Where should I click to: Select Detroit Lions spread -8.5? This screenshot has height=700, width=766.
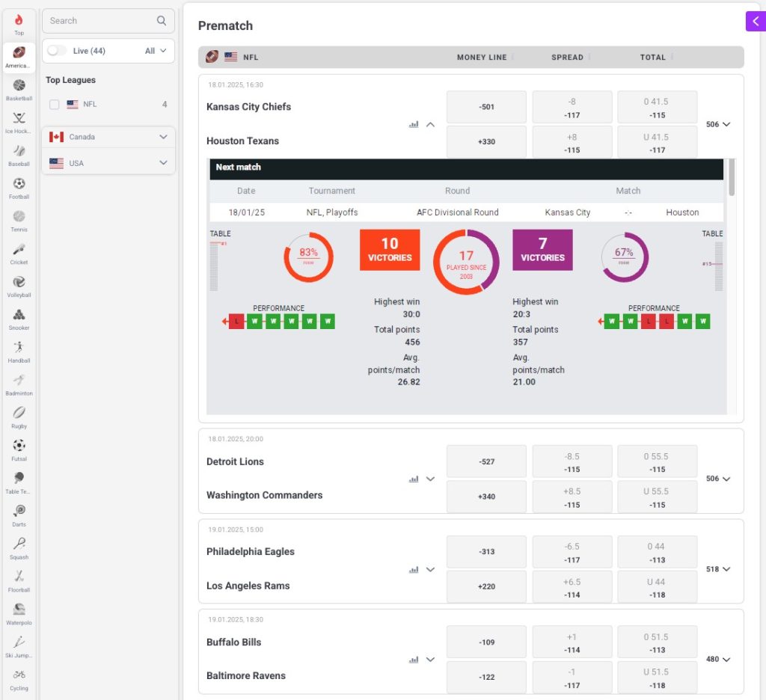[x=572, y=462]
